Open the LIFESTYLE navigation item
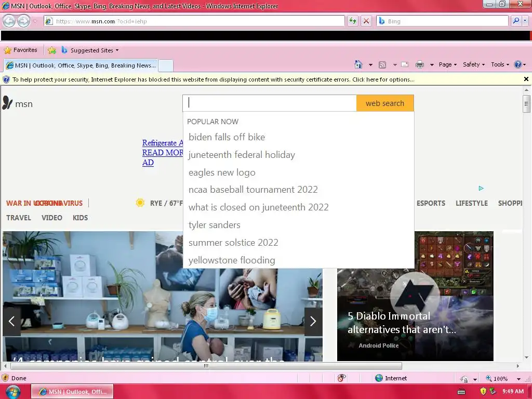 pos(472,203)
